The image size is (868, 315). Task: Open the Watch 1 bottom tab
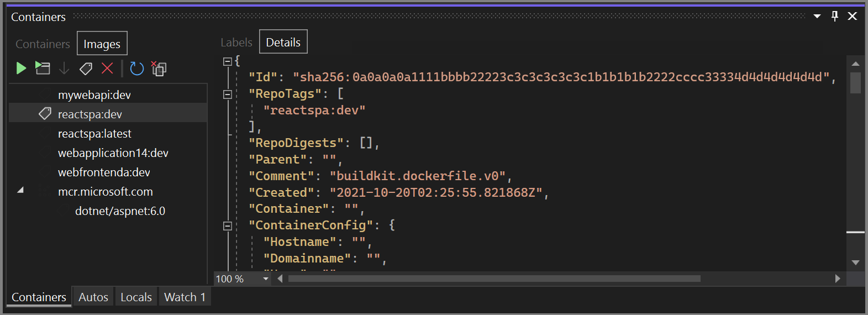(x=185, y=297)
